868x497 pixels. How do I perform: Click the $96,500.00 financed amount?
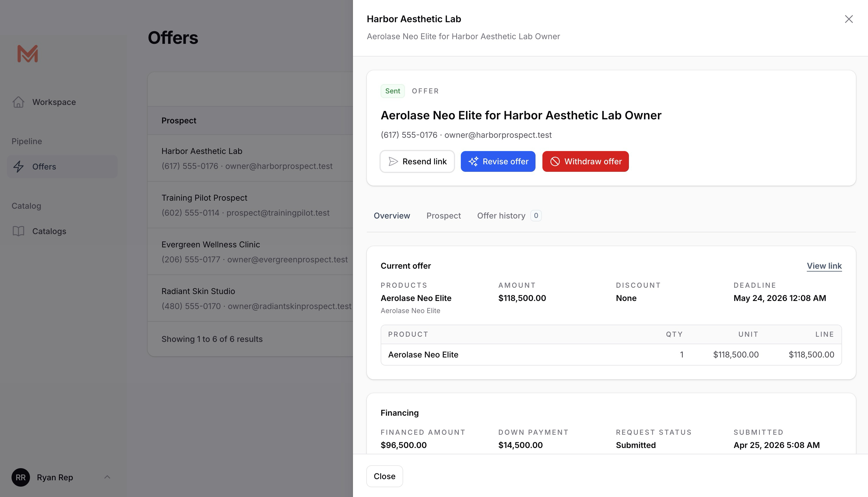point(404,445)
